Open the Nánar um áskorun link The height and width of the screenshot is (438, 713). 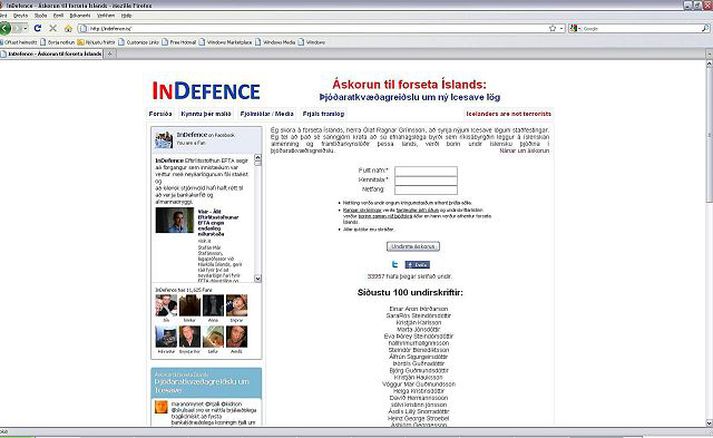524,151
